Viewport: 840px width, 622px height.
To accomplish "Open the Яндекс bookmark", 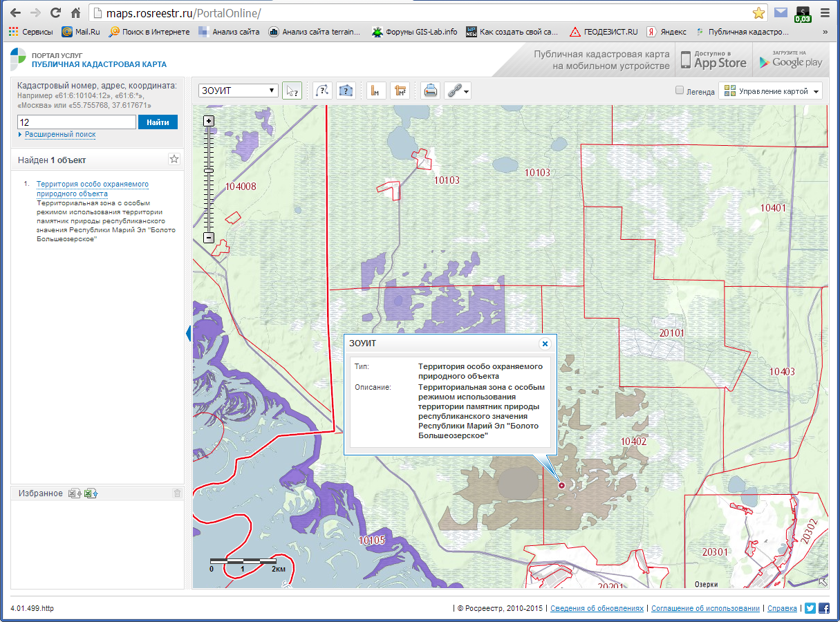I will pos(666,32).
